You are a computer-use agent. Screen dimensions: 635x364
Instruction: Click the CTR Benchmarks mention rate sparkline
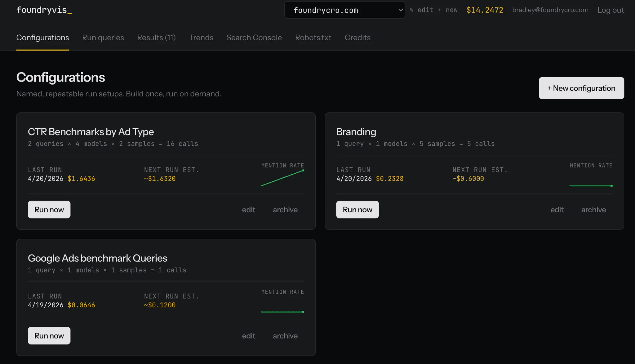point(282,178)
